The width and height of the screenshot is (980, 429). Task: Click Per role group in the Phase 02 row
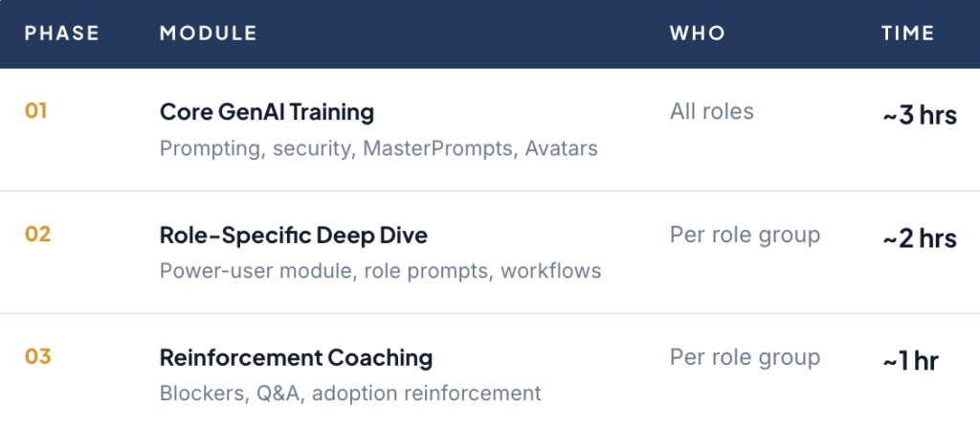click(745, 235)
